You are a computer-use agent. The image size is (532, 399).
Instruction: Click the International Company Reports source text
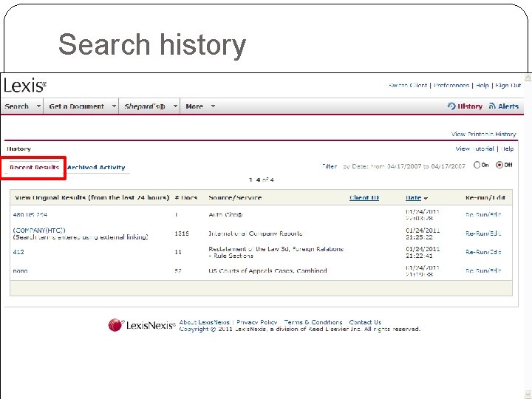[255, 233]
